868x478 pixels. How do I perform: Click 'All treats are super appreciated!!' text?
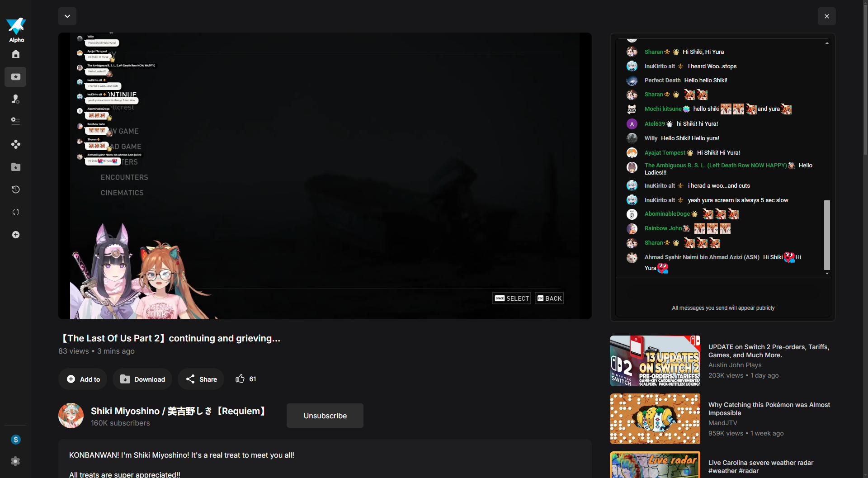(125, 474)
